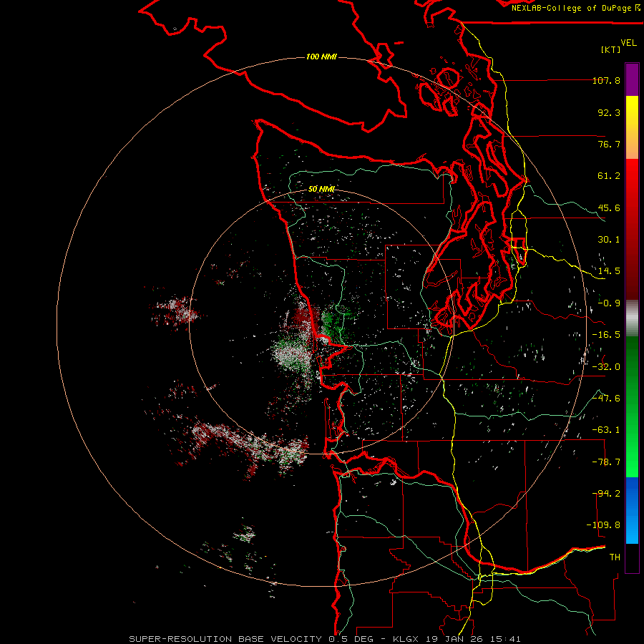Click the TH label on the color scale

click(x=615, y=557)
